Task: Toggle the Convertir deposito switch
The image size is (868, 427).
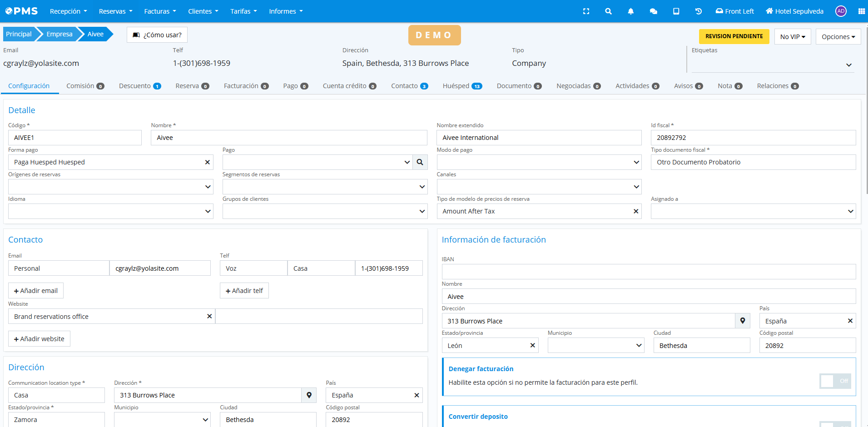Action: 835,424
